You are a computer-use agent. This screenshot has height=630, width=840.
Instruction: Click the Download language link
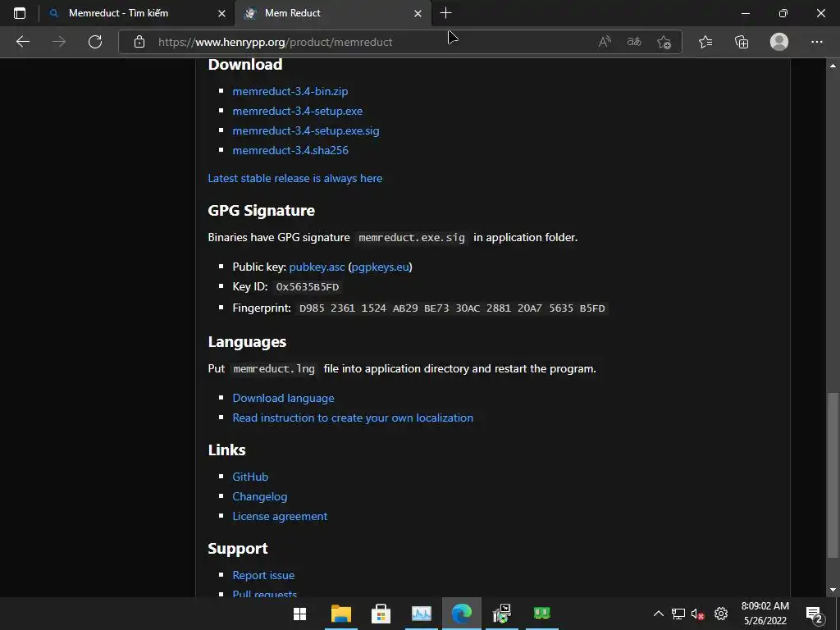[283, 398]
